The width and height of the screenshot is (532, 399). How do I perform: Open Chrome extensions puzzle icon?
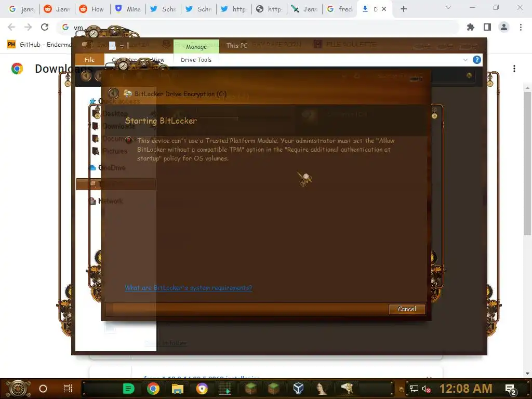click(471, 27)
